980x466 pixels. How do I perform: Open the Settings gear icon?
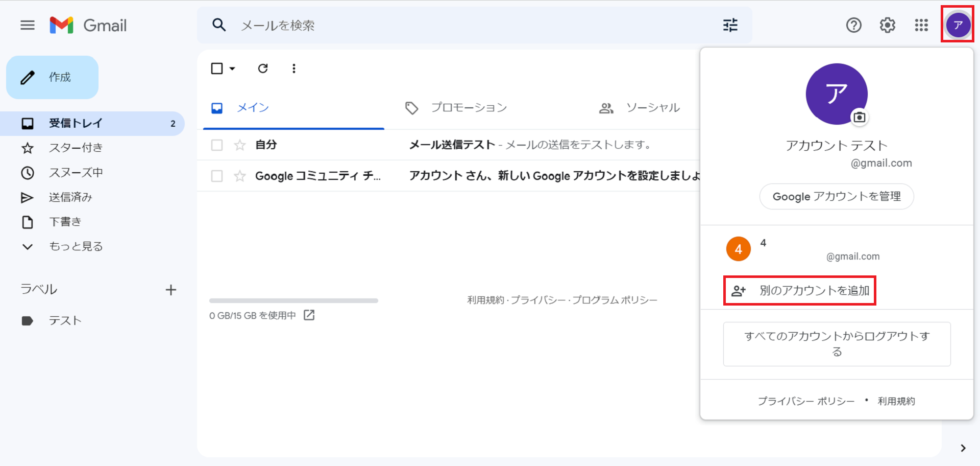click(x=887, y=25)
